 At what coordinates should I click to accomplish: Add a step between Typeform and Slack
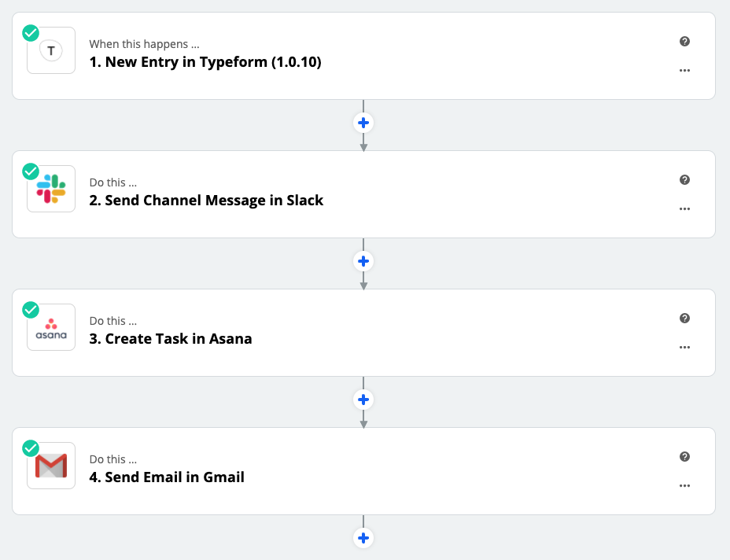click(x=363, y=123)
